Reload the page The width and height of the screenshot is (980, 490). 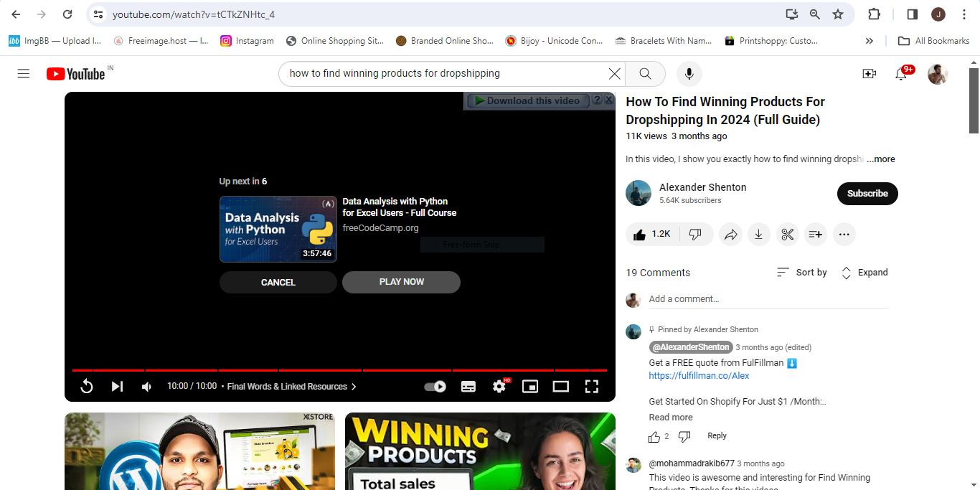(x=67, y=14)
